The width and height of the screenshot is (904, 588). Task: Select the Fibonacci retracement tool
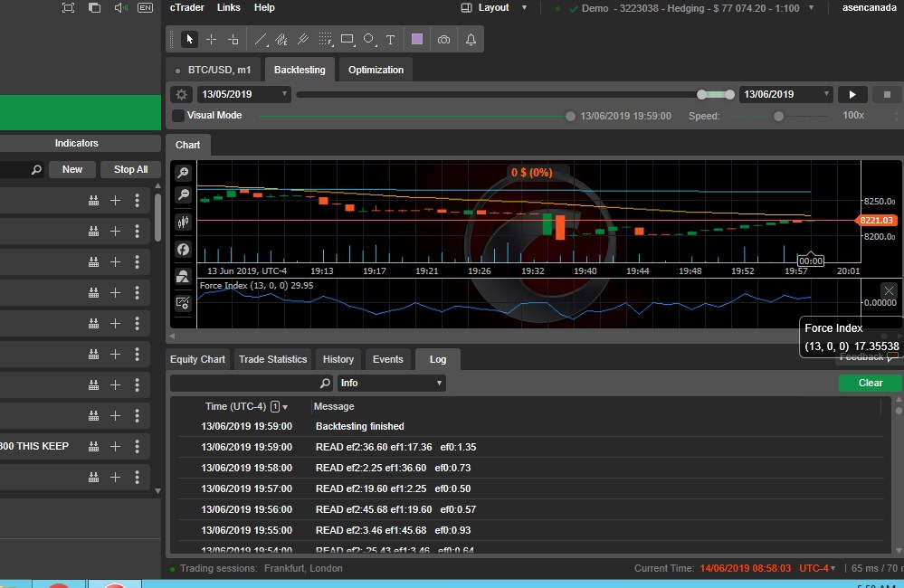(x=325, y=39)
